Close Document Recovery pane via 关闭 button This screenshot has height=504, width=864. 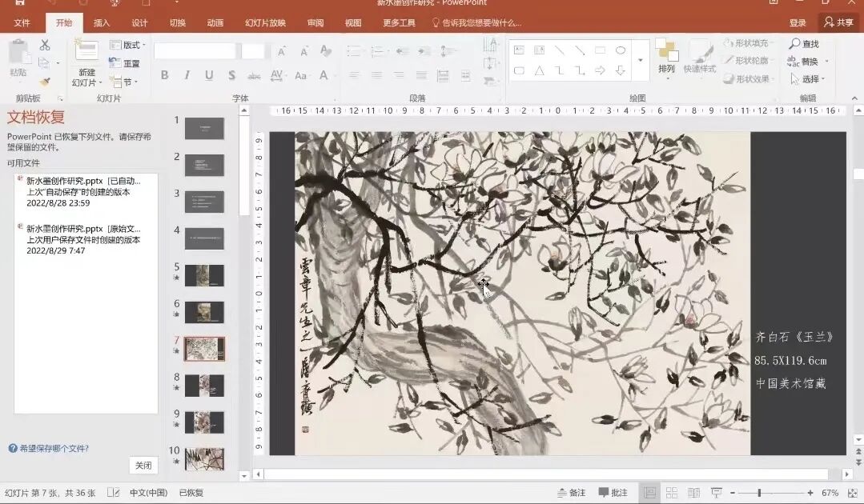[x=143, y=466]
